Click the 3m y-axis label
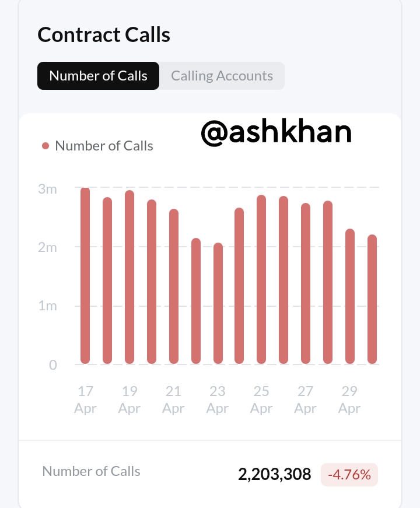Screen dimensions: 420x508 [x=47, y=189]
